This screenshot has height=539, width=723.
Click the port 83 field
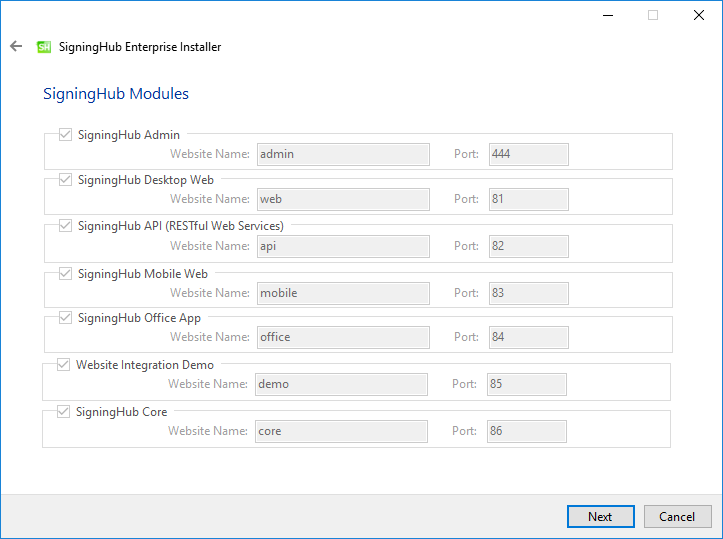528,293
